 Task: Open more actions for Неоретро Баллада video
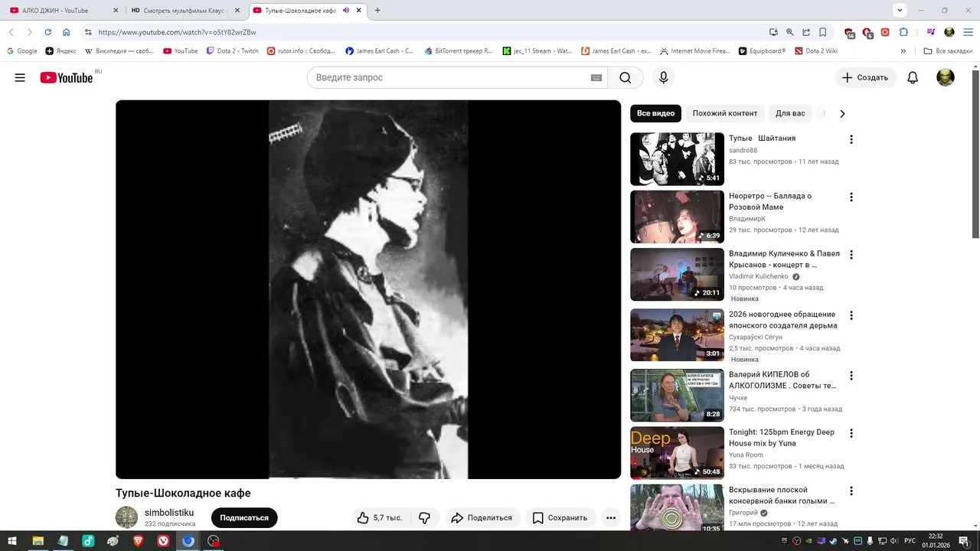[x=851, y=197]
